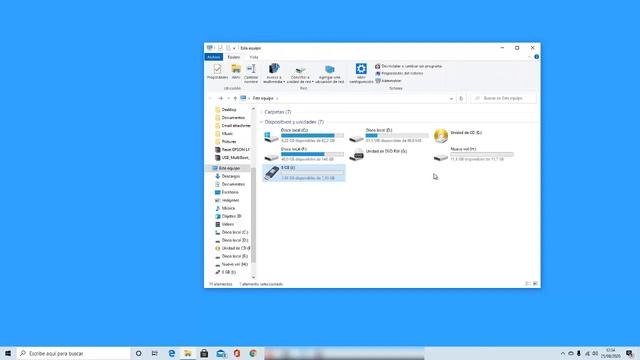Select the Unidad de CD (E:) disc icon

[441, 136]
